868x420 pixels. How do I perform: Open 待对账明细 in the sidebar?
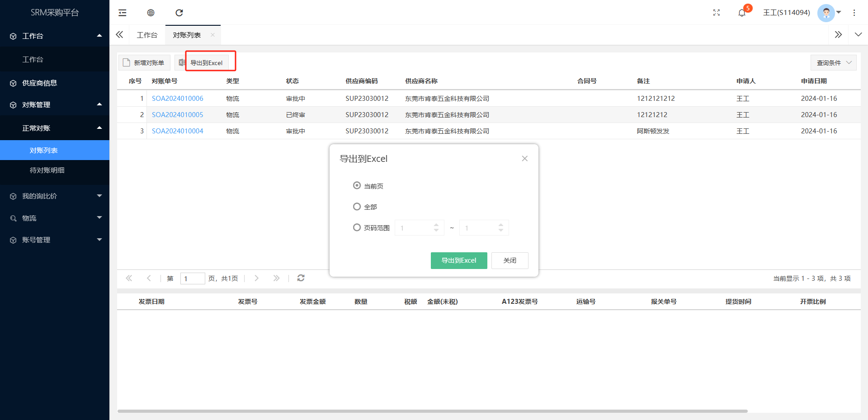point(47,170)
